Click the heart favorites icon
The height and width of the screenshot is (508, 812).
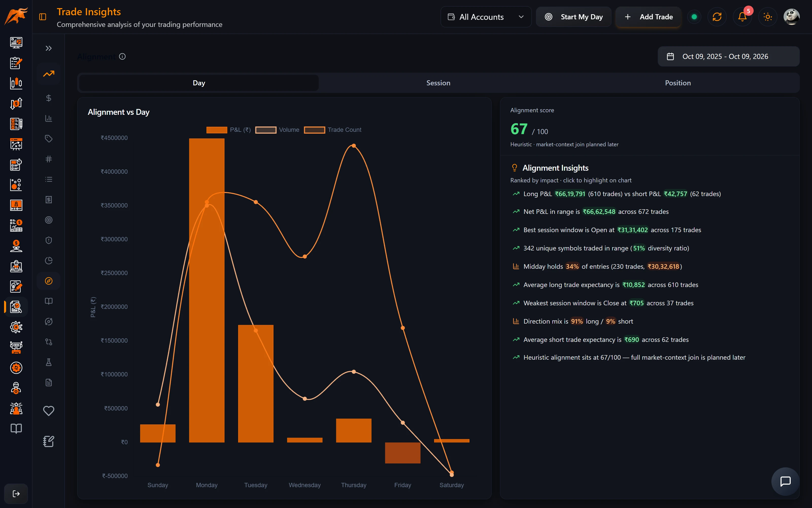click(49, 410)
